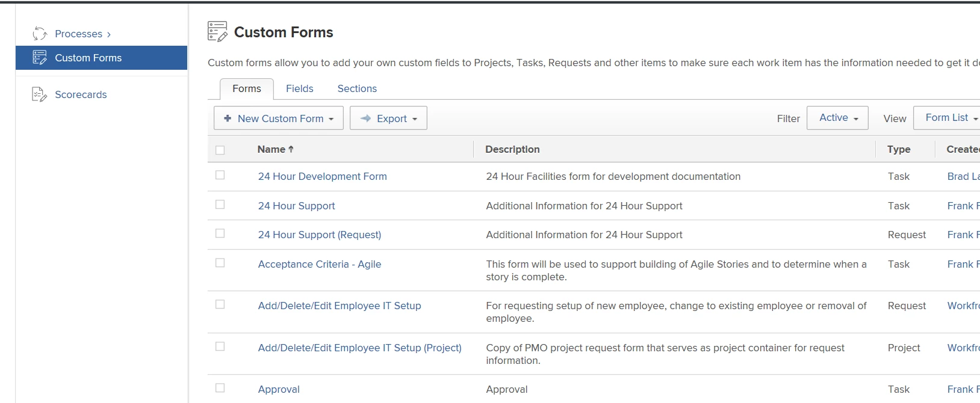The image size is (980, 403).
Task: Check the Acceptance Criteria - Agile row checkbox
Action: click(220, 263)
